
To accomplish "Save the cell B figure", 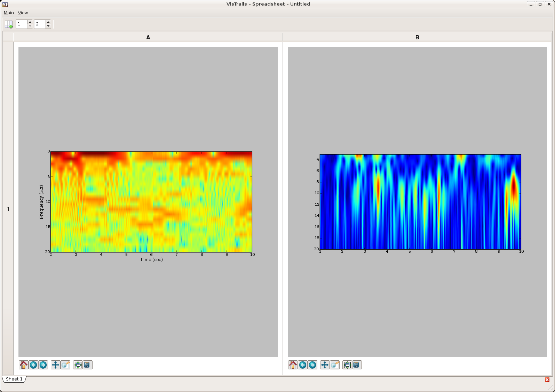I will (357, 365).
